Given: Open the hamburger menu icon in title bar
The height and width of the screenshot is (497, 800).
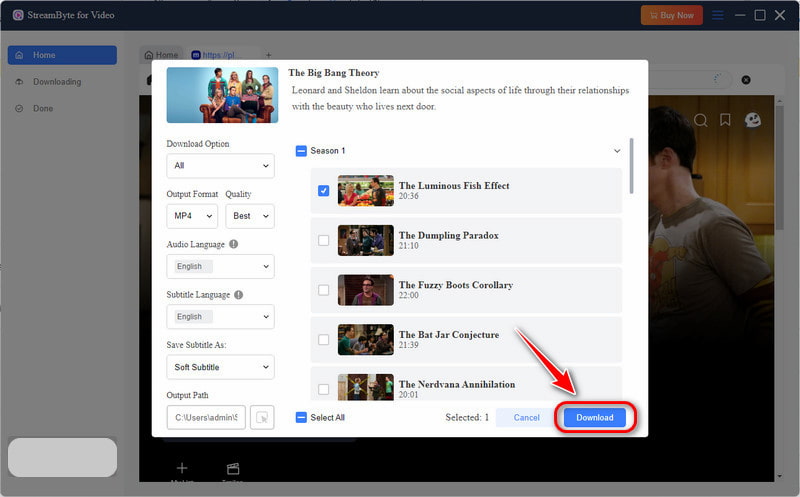Looking at the screenshot, I should pyautogui.click(x=717, y=15).
